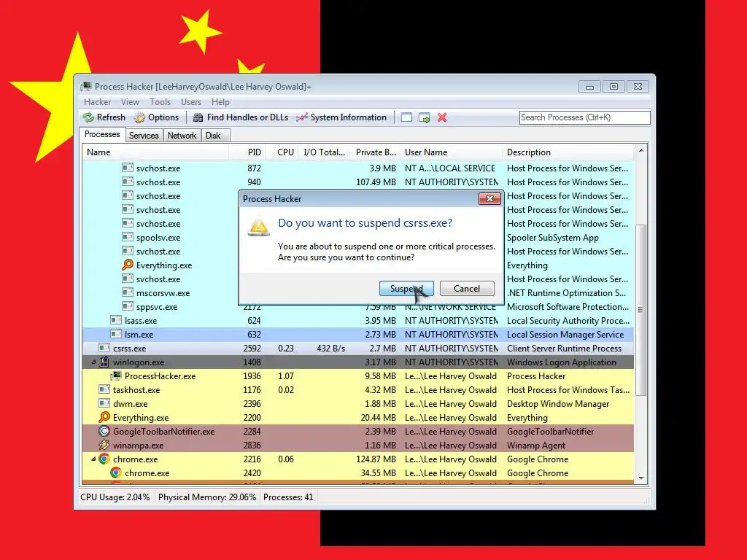
Task: Click the chrome.exe icon for PID 2420
Action: [x=116, y=472]
